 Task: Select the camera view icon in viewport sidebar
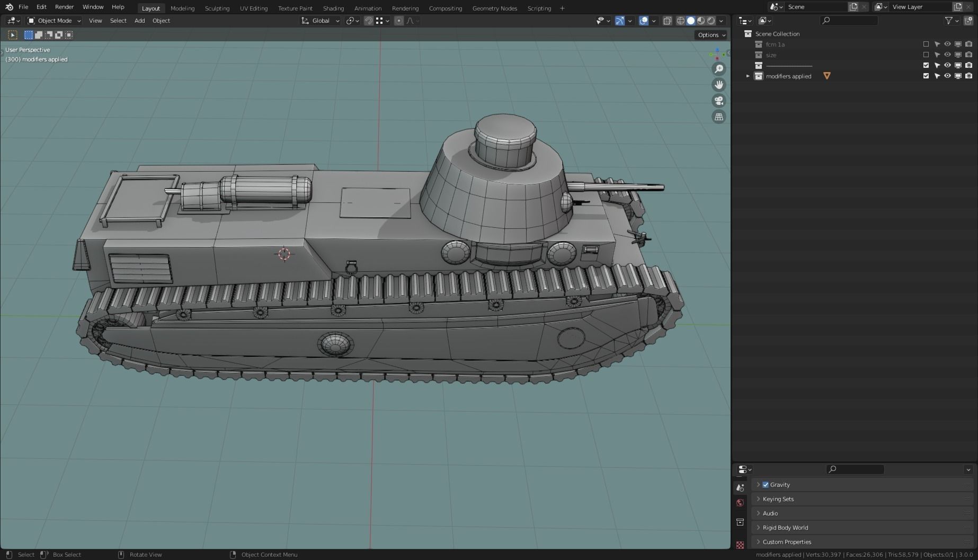pos(719,101)
